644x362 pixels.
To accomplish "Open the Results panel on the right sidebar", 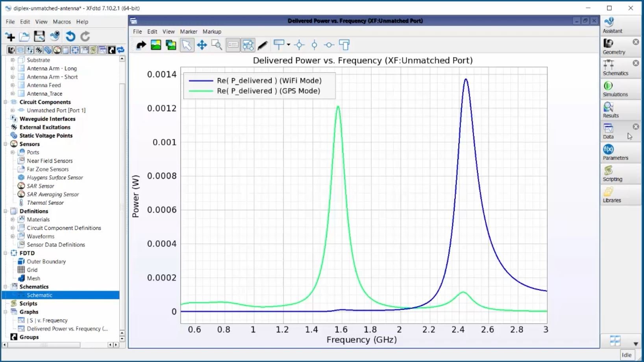I will point(611,110).
